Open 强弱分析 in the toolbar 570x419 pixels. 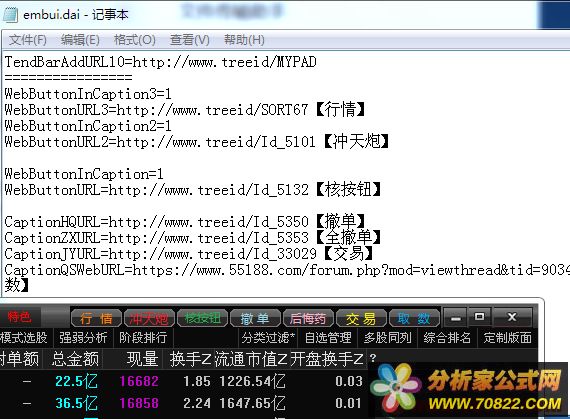tap(83, 338)
